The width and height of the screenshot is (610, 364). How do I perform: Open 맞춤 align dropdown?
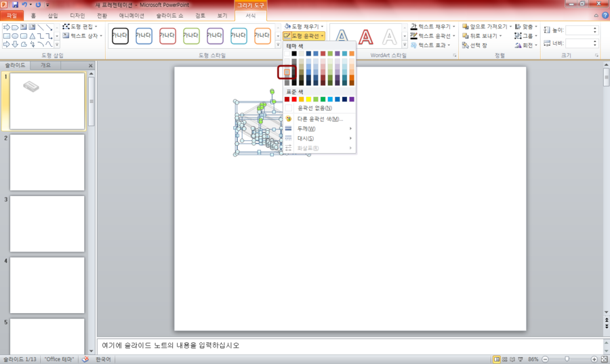526,26
